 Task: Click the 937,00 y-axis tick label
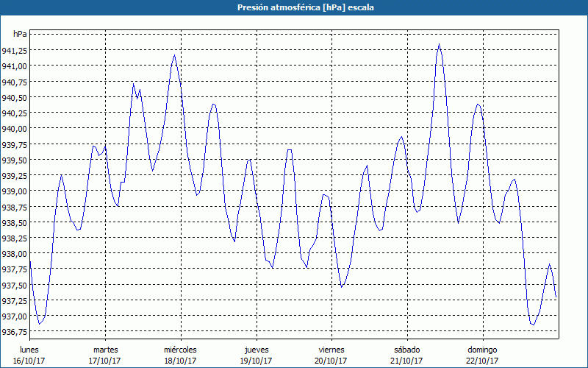tap(15, 316)
